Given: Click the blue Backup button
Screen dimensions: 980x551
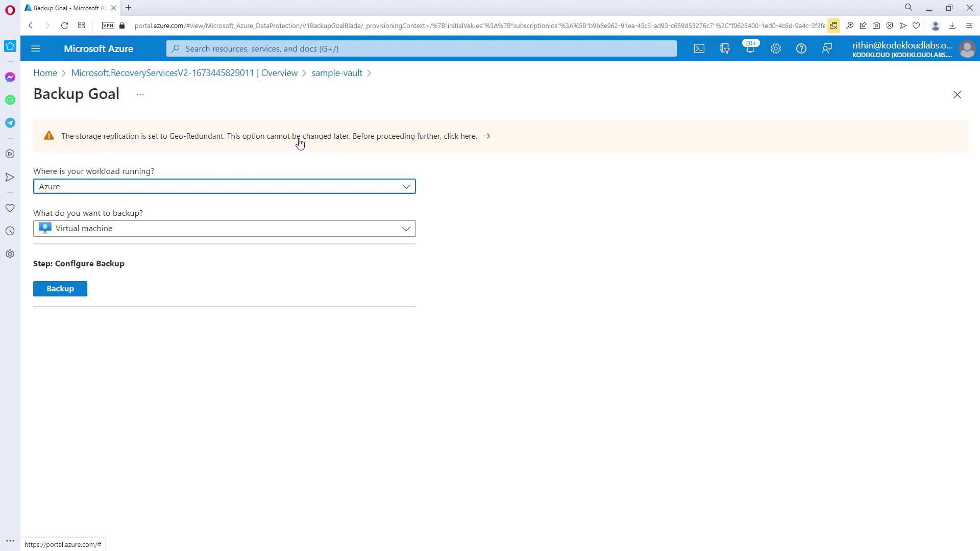Looking at the screenshot, I should click(x=60, y=289).
